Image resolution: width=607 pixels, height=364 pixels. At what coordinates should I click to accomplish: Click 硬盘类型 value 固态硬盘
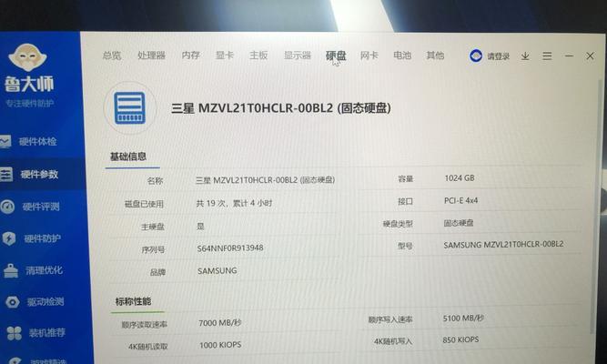(x=459, y=223)
